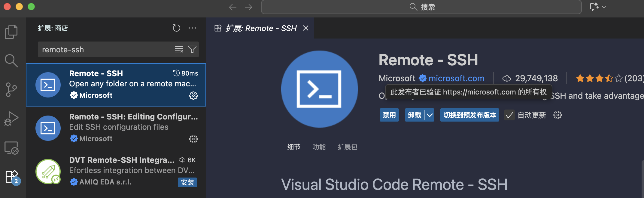644x198 pixels.
Task: Expand the uninstall dropdown arrow
Action: (x=430, y=115)
